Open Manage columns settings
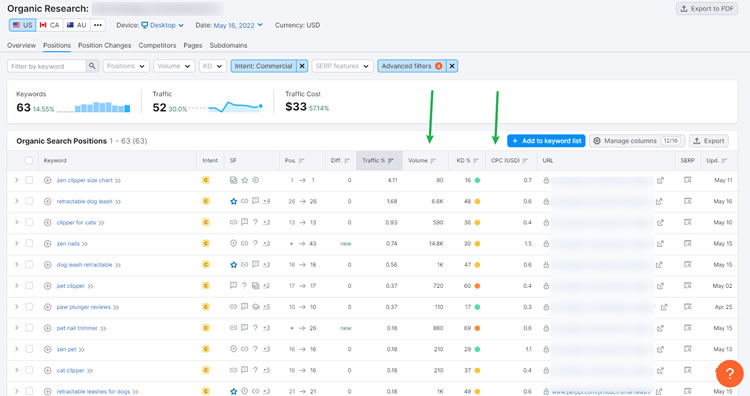This screenshot has height=396, width=750. click(x=636, y=141)
